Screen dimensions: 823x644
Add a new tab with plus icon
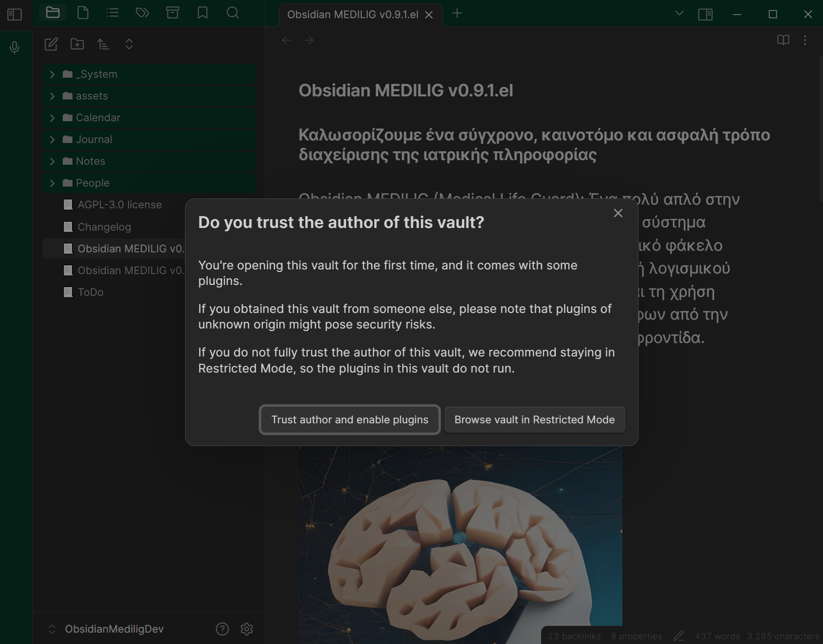(457, 13)
